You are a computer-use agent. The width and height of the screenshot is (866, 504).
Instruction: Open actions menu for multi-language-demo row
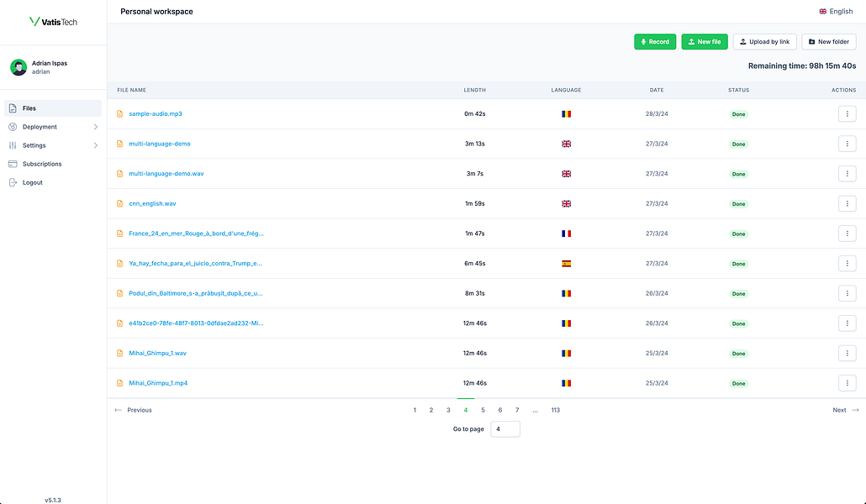pos(847,144)
